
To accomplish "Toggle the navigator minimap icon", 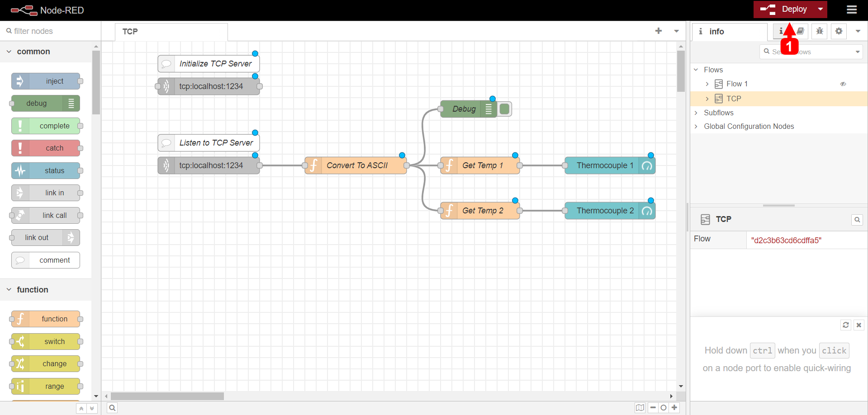I will click(x=640, y=407).
